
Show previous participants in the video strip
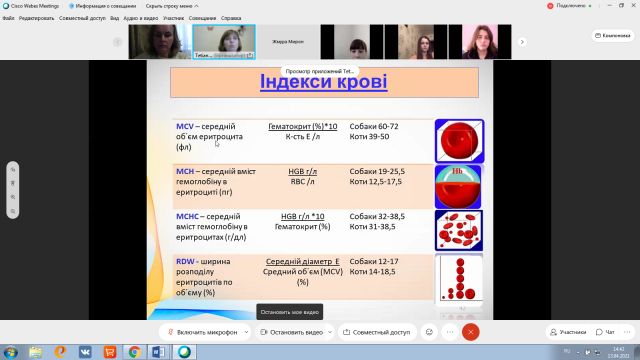click(x=118, y=42)
